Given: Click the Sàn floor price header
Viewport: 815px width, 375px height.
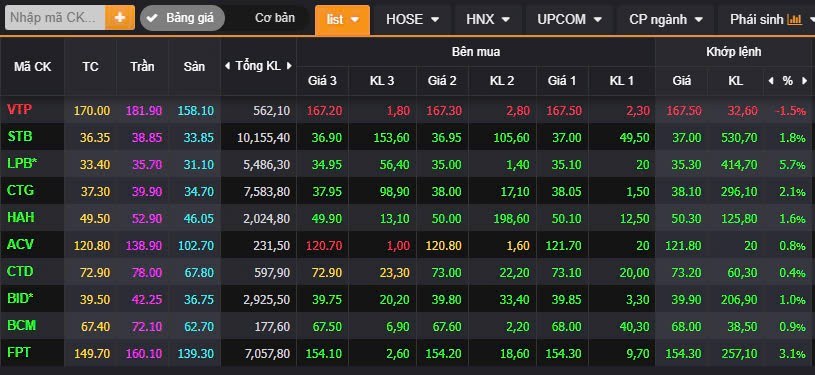Looking at the screenshot, I should click(194, 67).
